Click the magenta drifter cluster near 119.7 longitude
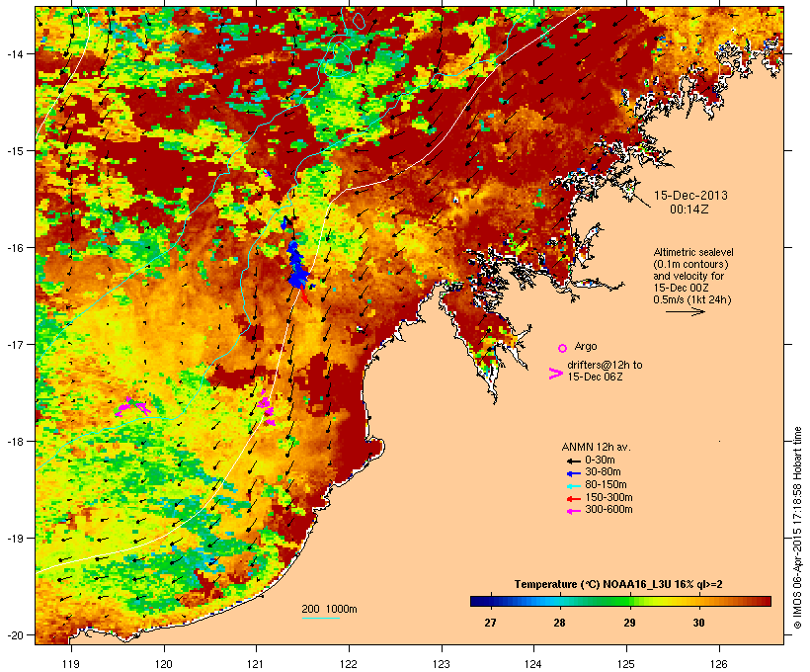The height and width of the screenshot is (672, 810). [x=132, y=407]
